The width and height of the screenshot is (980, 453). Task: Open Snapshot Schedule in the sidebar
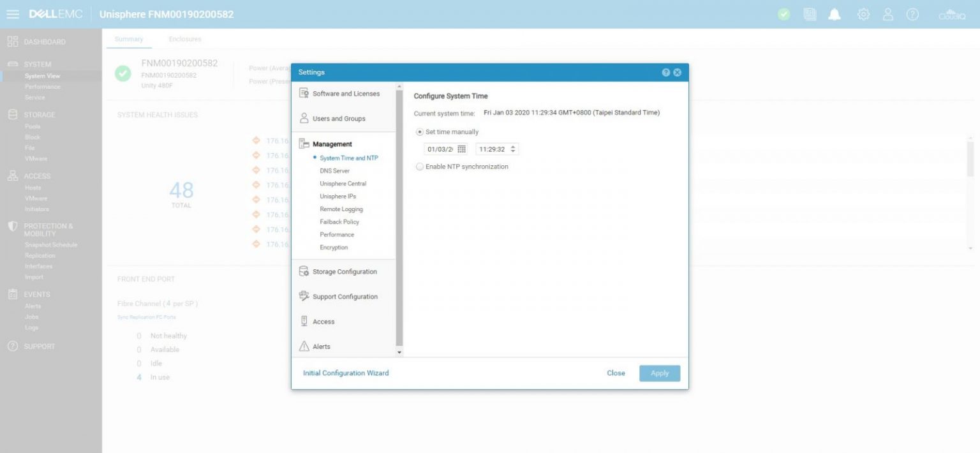coord(51,245)
